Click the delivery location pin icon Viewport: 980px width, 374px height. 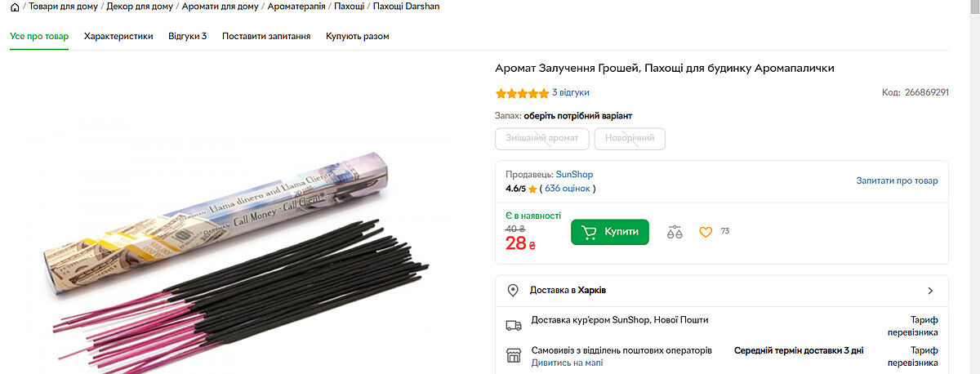click(513, 291)
